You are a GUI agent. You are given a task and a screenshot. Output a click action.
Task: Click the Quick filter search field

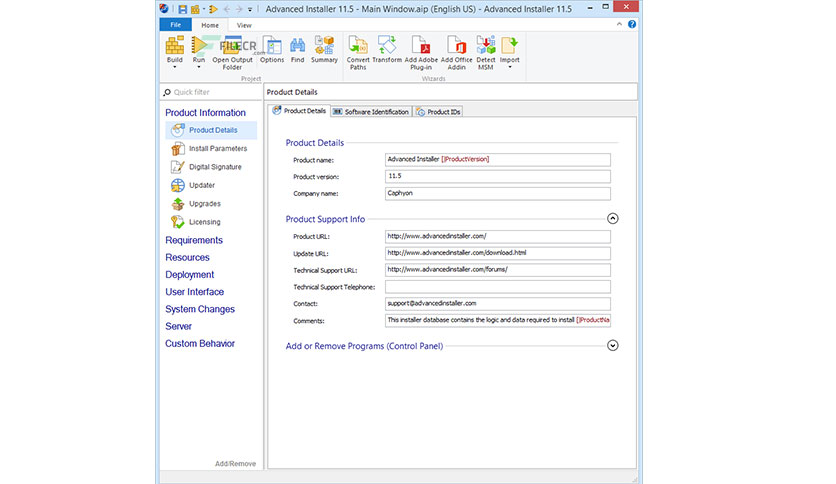click(x=212, y=92)
